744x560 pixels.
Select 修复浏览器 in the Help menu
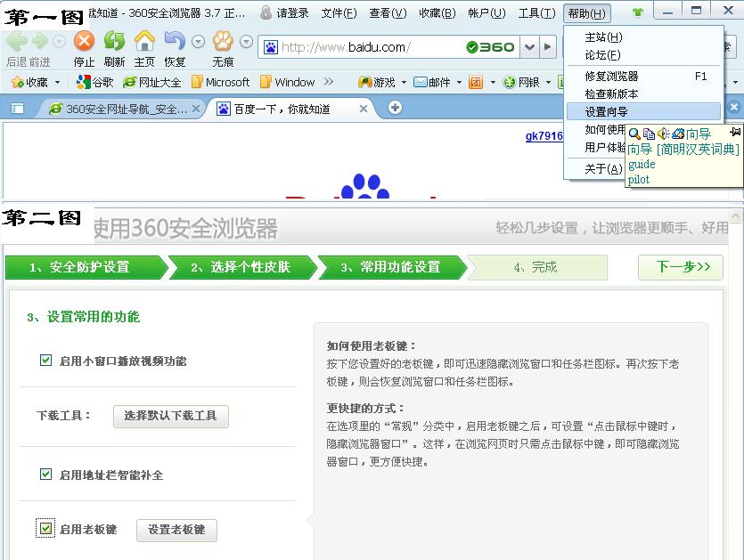pos(643,76)
